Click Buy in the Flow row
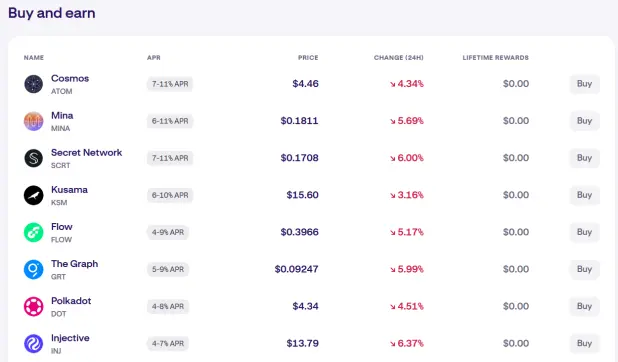 click(x=584, y=232)
